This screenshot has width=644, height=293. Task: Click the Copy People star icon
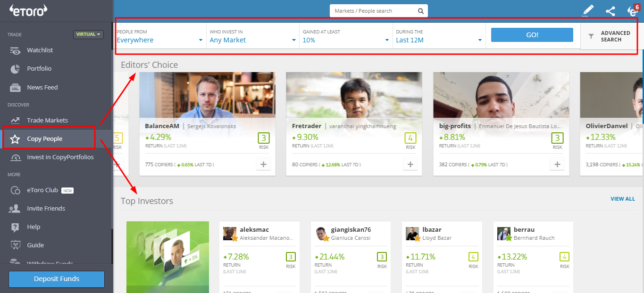[x=15, y=139]
